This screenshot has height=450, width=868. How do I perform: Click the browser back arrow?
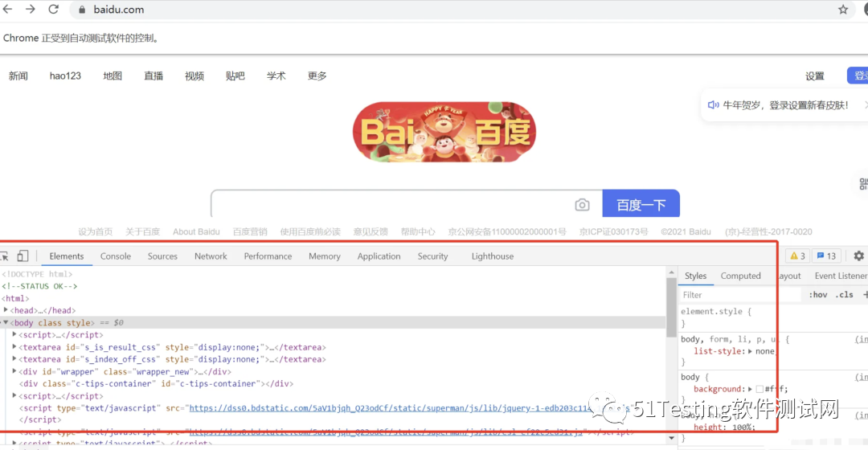pos(7,10)
